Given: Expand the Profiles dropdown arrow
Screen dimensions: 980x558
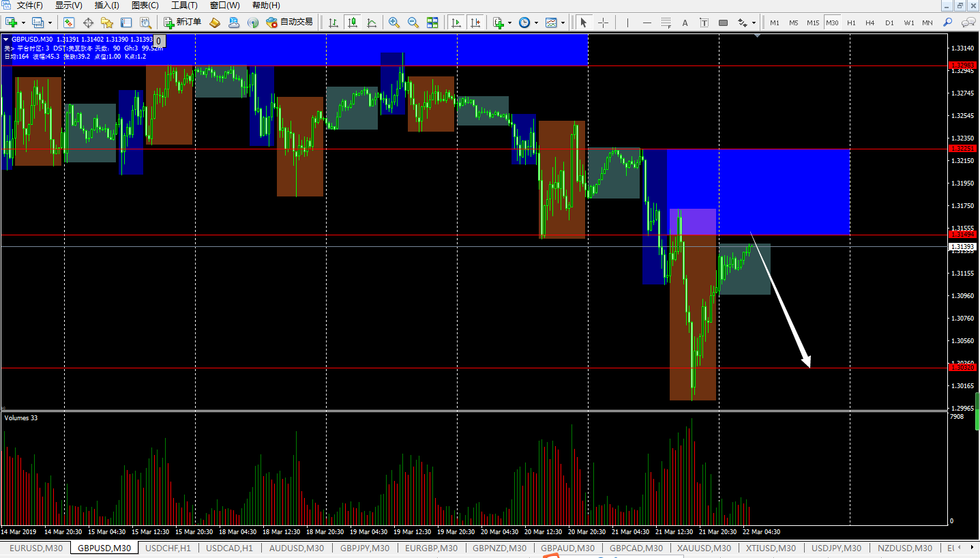Looking at the screenshot, I should point(50,23).
